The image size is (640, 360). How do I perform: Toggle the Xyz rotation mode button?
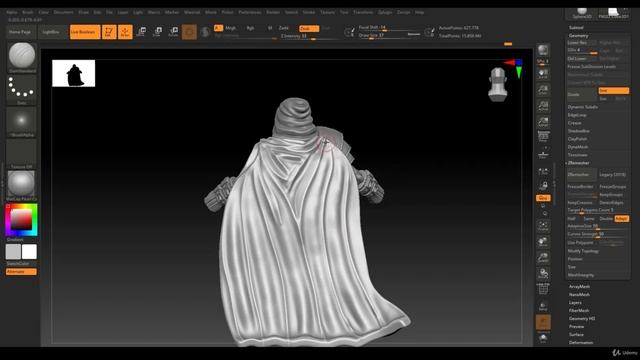pyautogui.click(x=543, y=198)
